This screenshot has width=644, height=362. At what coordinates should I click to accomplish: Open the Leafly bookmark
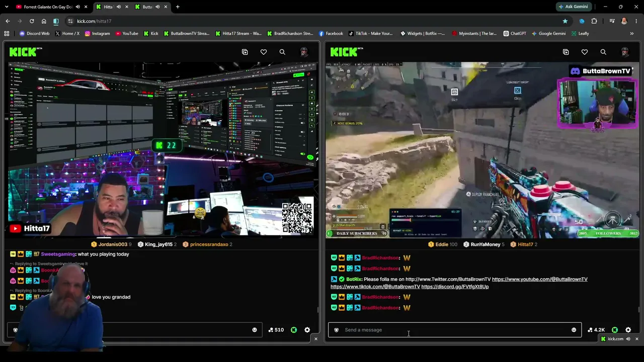(580, 34)
